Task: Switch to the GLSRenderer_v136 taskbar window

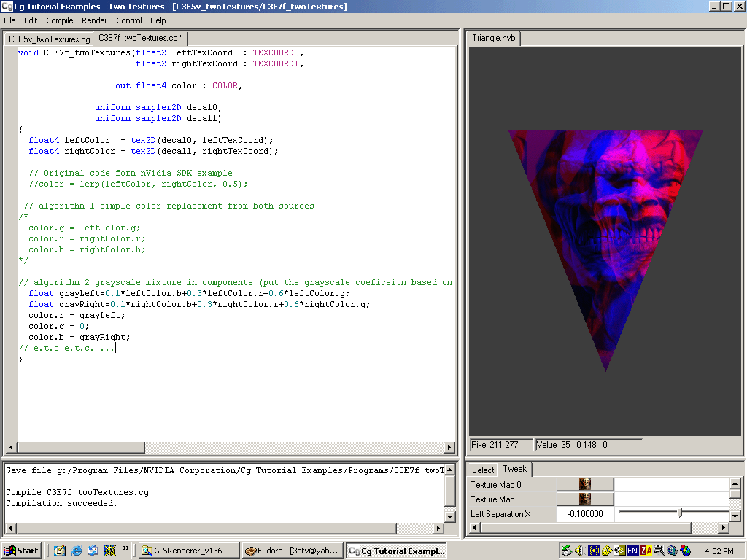Action: click(x=190, y=551)
